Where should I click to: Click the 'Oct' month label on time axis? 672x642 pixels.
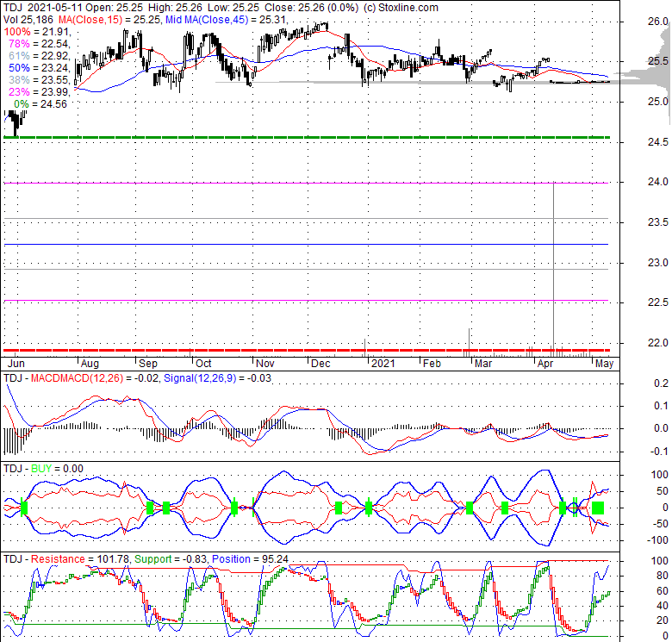(x=203, y=364)
